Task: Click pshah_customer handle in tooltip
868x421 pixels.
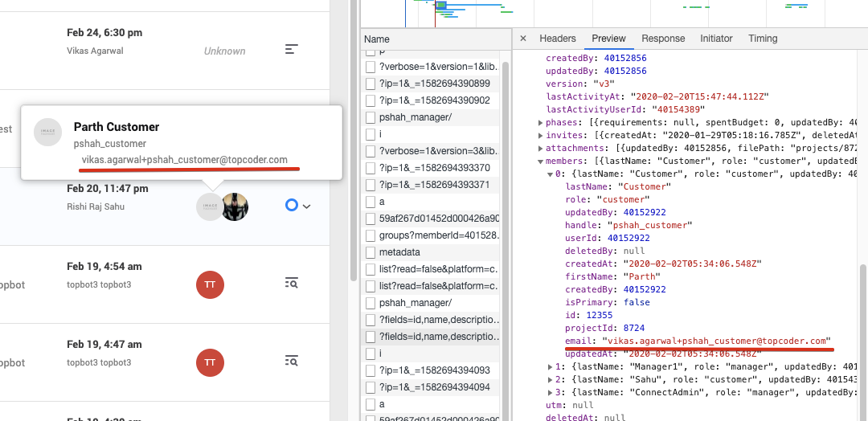Action: (109, 143)
